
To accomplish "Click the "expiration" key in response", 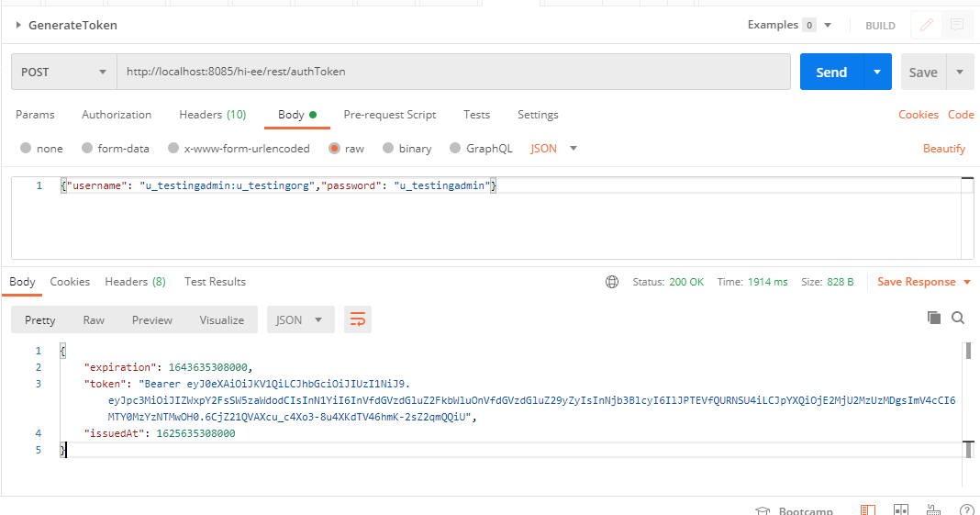I will (119, 367).
